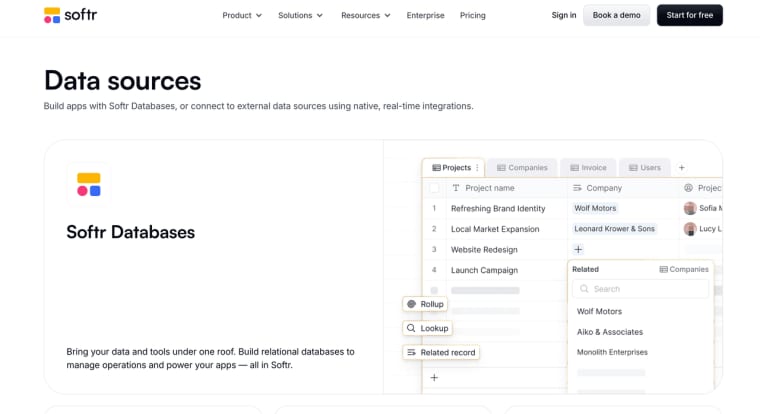Choose Wolf Motors from Related list

pos(599,311)
